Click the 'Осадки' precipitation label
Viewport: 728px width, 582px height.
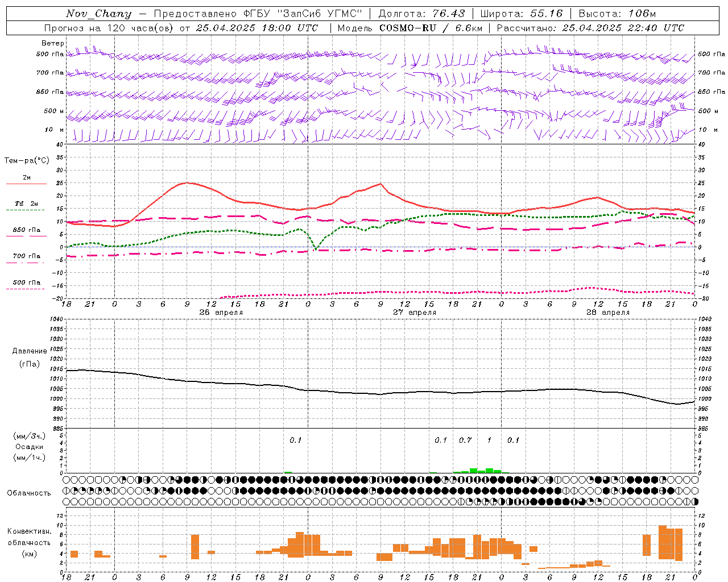30,447
